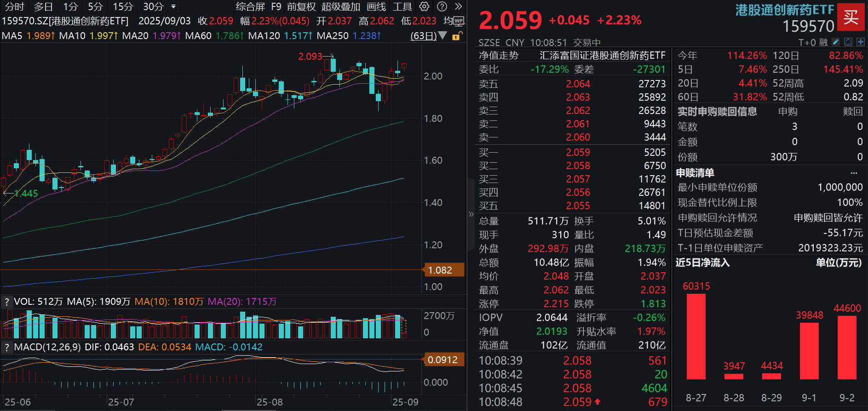Add stock to watchlist with plus icon

(860, 42)
